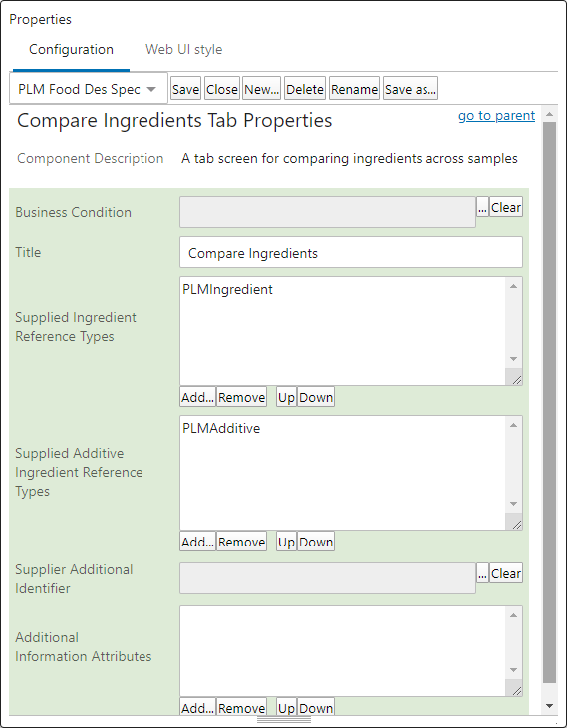Switch to the Web UI style tab
Image resolution: width=567 pixels, height=728 pixels.
(x=183, y=49)
